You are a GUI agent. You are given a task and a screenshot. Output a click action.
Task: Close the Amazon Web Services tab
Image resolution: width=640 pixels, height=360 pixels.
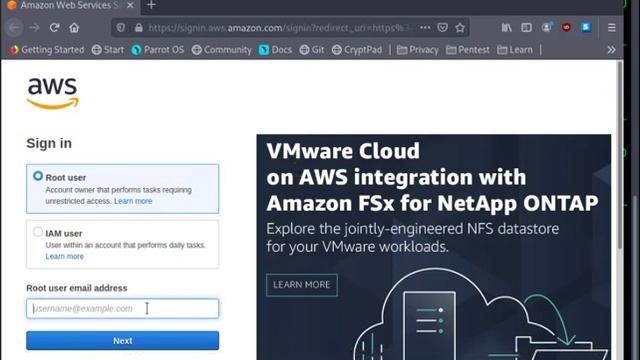(x=130, y=5)
